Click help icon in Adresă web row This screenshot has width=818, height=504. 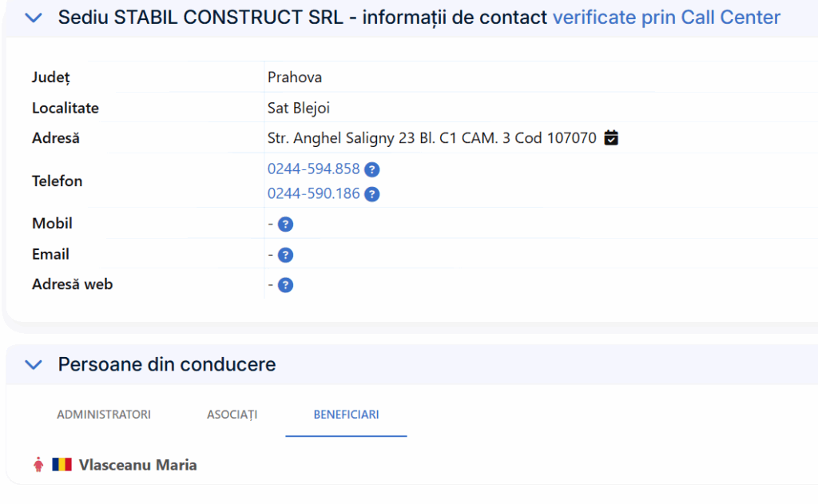tap(285, 285)
